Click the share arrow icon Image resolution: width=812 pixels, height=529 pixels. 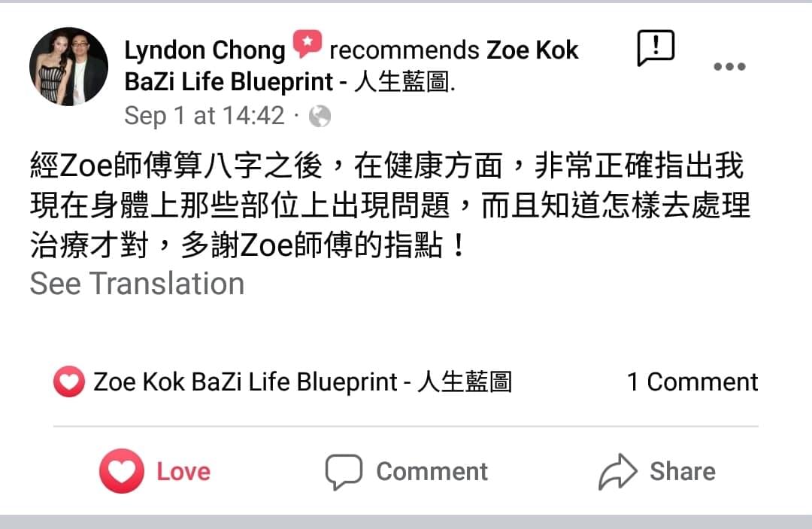click(x=618, y=472)
